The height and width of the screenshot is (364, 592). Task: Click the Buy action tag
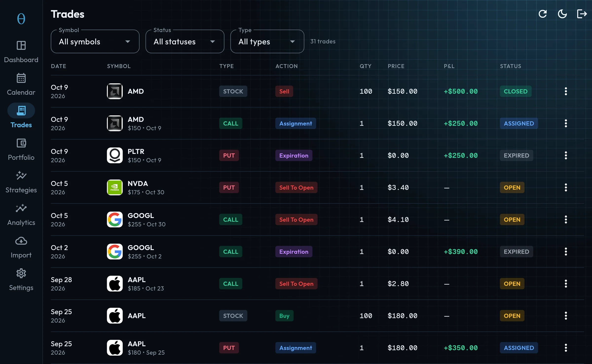[284, 316]
